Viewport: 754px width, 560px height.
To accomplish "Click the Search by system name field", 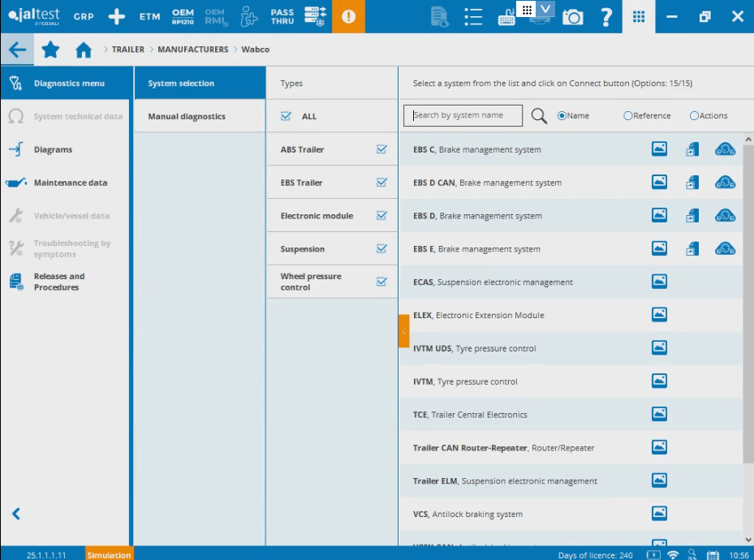I will [x=463, y=116].
